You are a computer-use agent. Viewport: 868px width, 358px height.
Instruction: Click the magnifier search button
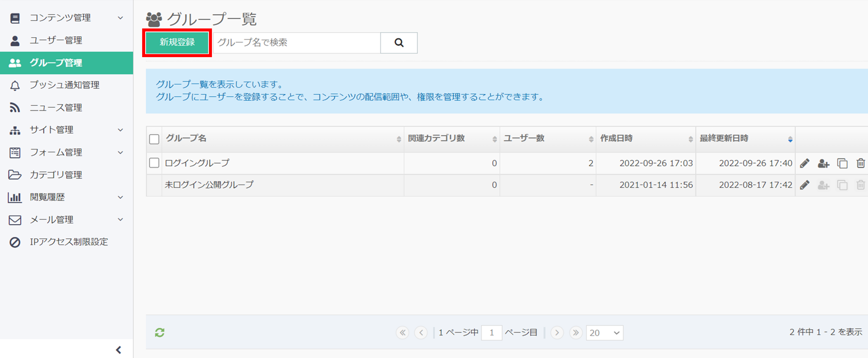coord(399,42)
